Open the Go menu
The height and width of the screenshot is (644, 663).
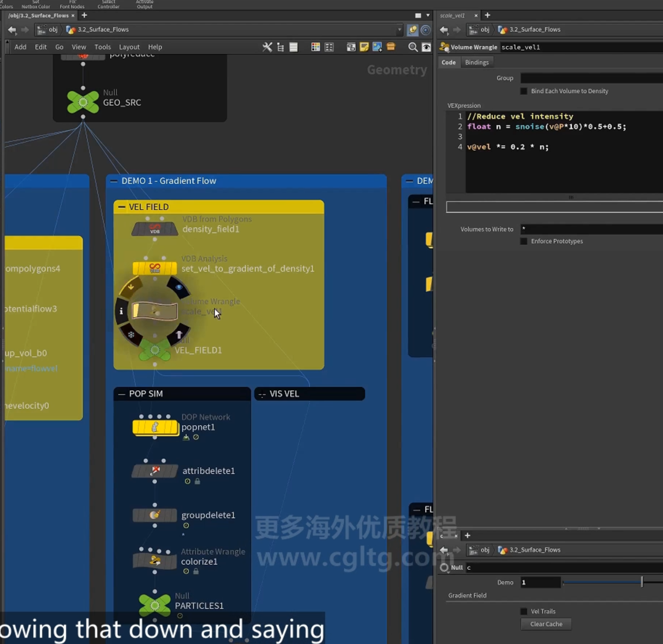59,47
